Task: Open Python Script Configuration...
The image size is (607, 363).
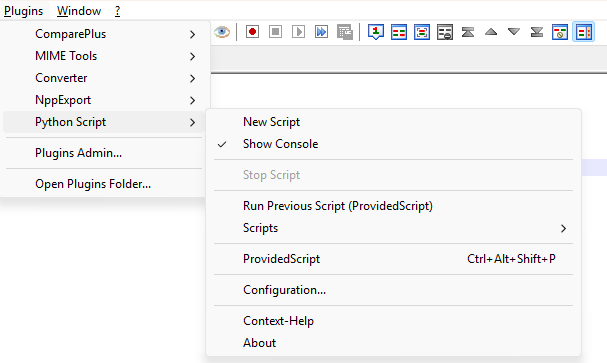Action: (x=393, y=290)
